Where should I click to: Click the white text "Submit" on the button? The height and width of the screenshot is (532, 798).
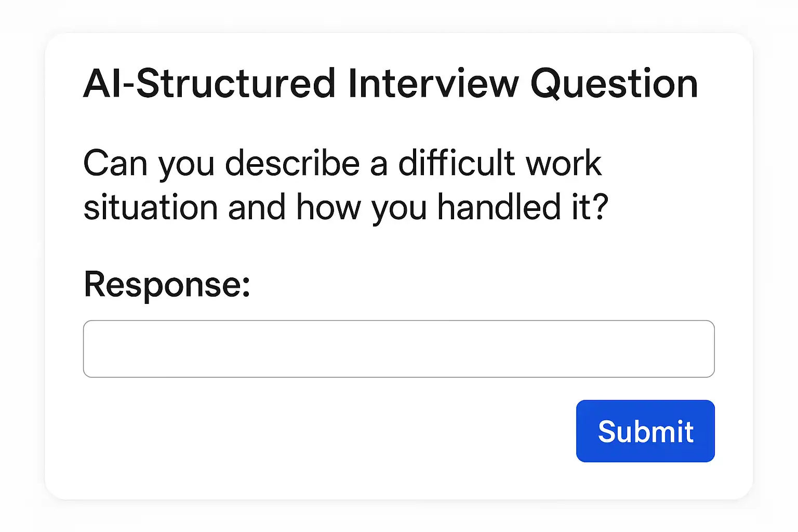(x=645, y=431)
